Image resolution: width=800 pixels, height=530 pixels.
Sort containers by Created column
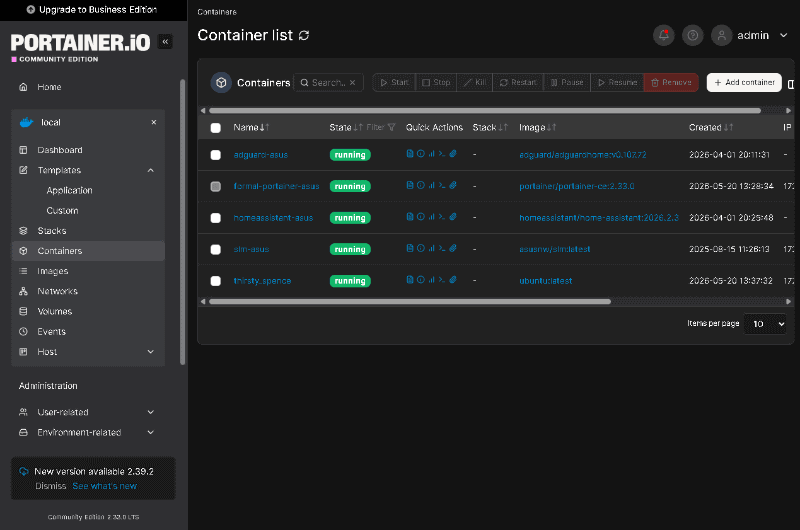[711, 128]
